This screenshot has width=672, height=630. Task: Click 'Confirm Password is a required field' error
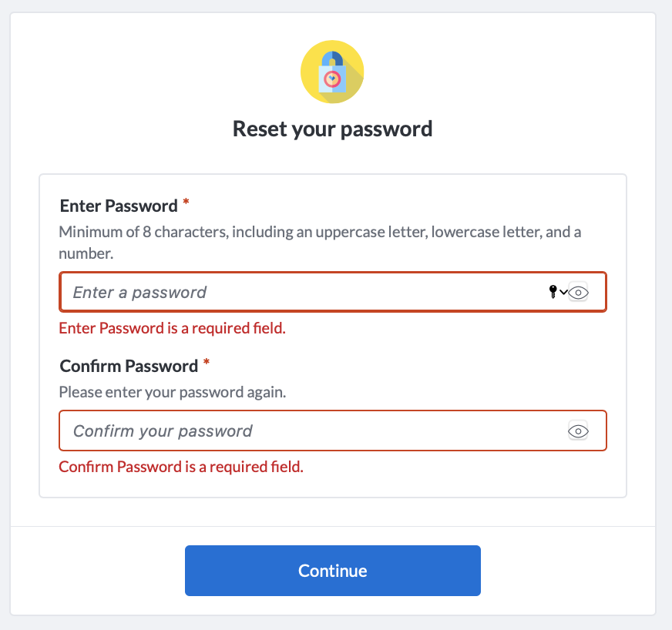point(181,467)
